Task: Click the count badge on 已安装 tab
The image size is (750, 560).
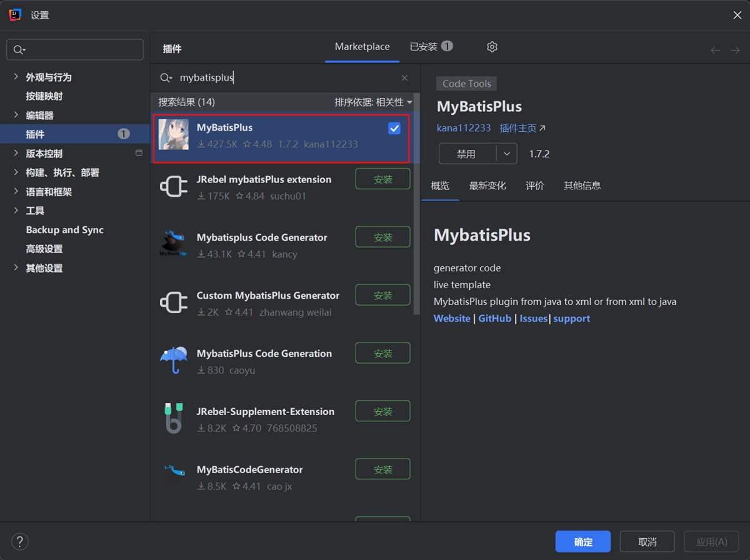Action: coord(447,46)
